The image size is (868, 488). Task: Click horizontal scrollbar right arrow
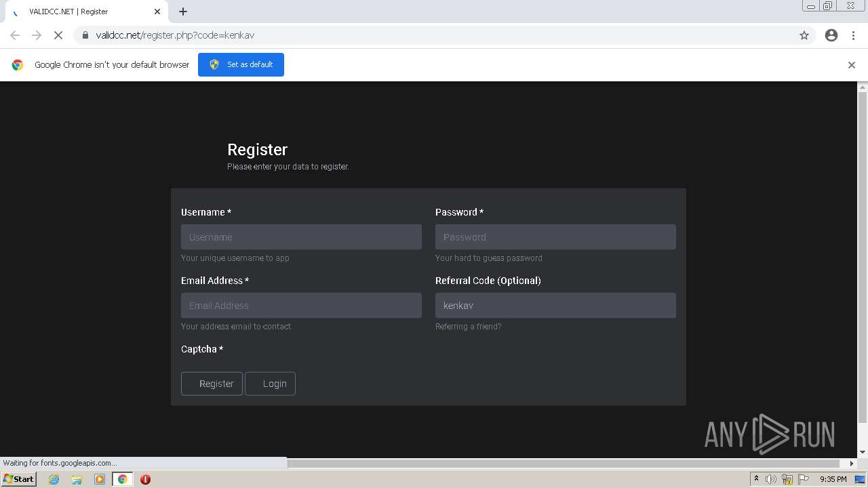852,464
